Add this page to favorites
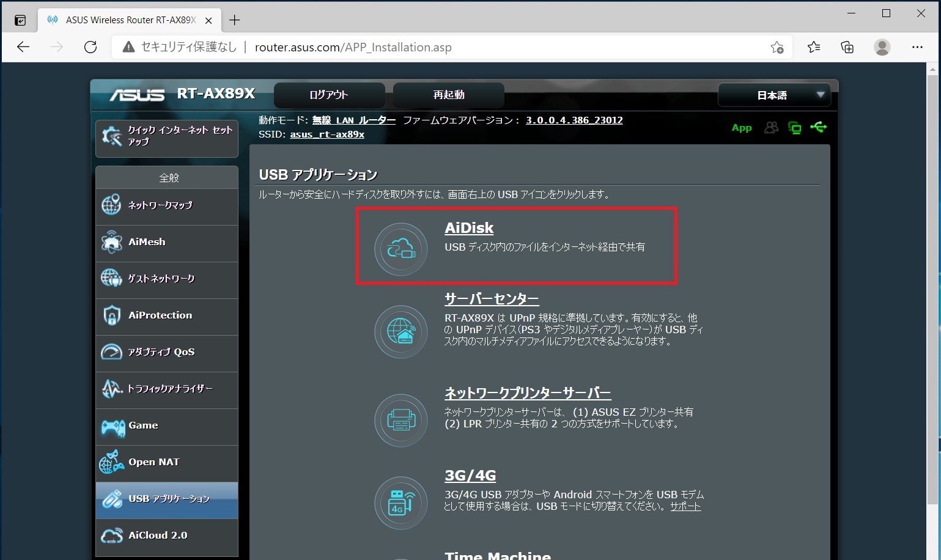Screen dimensions: 941x560 (x=777, y=47)
